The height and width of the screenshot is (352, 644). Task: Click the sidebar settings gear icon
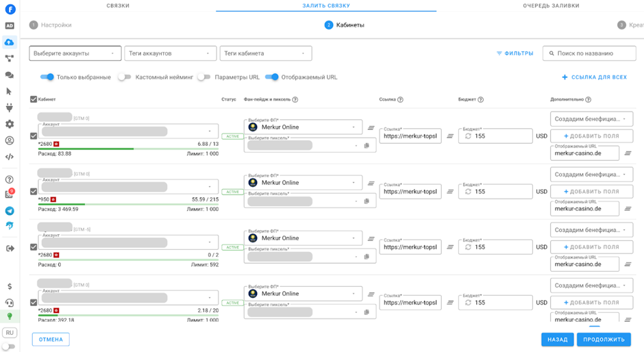coord(10,124)
